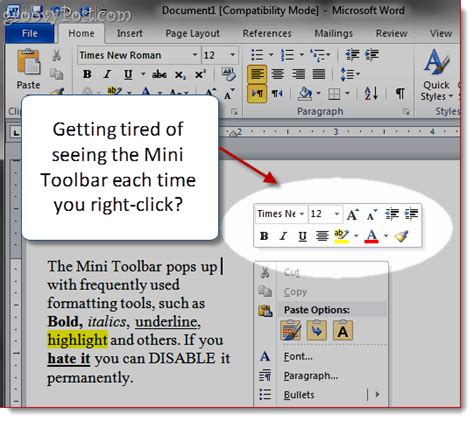The height and width of the screenshot is (421, 474).
Task: Click the Multilevel List icon in ribbon
Action: tap(317, 55)
